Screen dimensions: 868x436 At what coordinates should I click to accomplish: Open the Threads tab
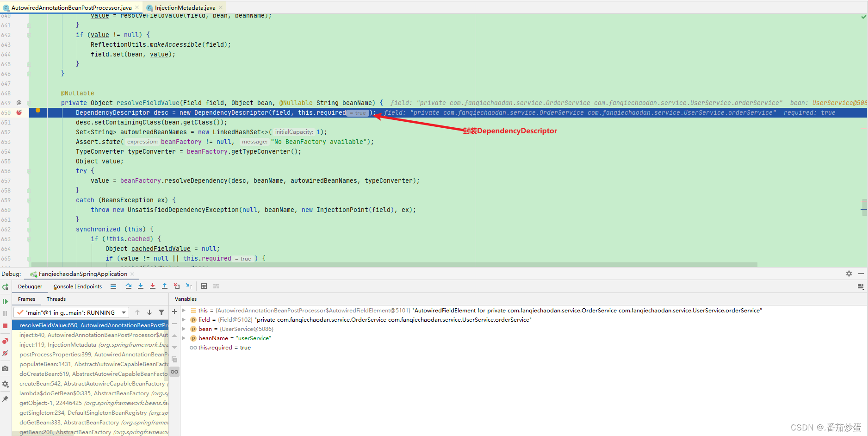(x=56, y=299)
